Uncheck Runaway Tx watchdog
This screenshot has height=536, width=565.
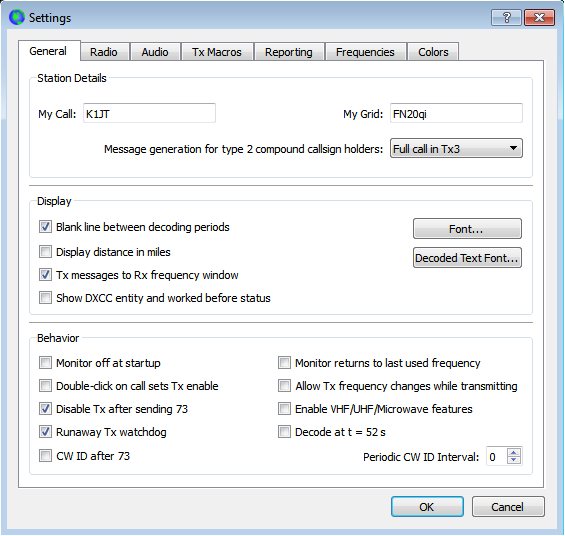(x=45, y=432)
